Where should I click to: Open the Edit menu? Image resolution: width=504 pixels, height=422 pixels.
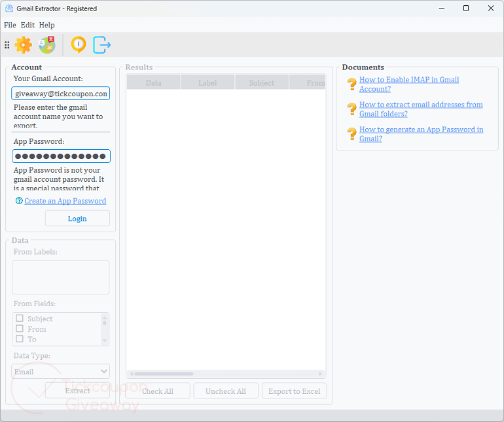tap(27, 25)
